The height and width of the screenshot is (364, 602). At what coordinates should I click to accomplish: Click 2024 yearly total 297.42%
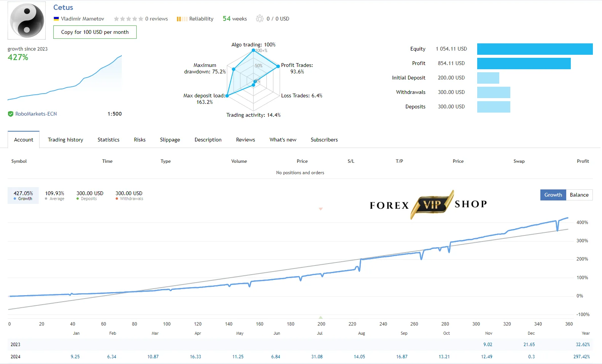pyautogui.click(x=581, y=357)
